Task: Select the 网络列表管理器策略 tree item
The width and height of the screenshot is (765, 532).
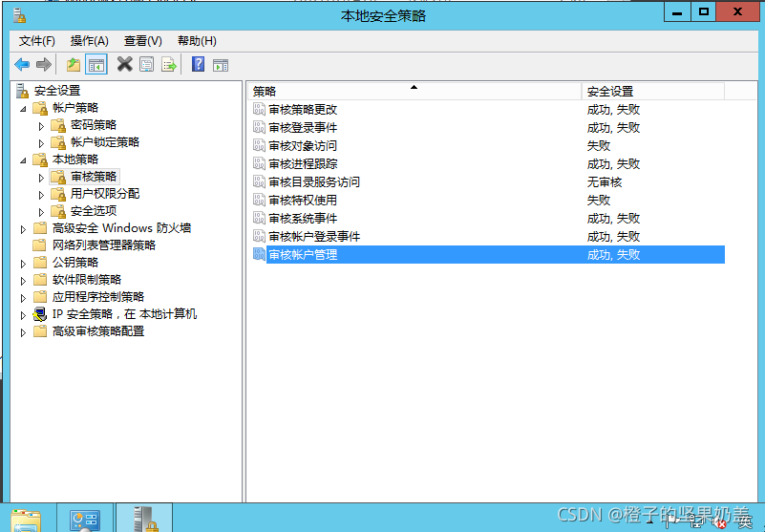Action: [x=104, y=245]
